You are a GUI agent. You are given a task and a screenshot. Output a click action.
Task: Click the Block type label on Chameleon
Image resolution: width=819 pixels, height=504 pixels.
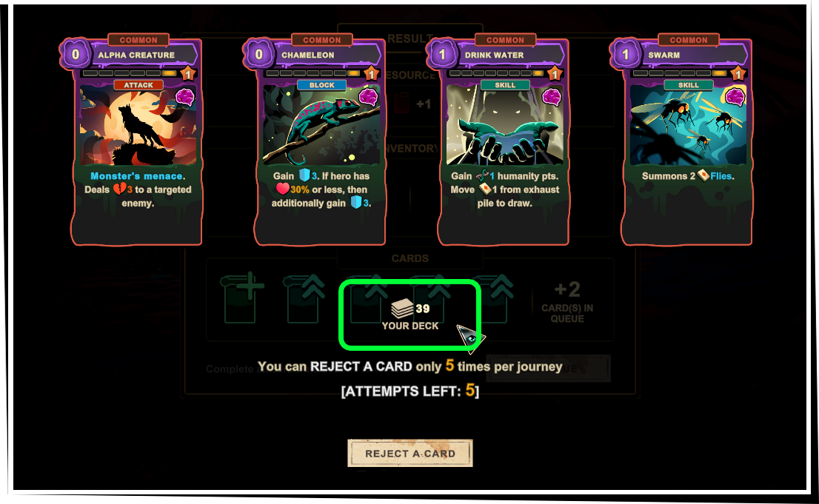click(321, 85)
